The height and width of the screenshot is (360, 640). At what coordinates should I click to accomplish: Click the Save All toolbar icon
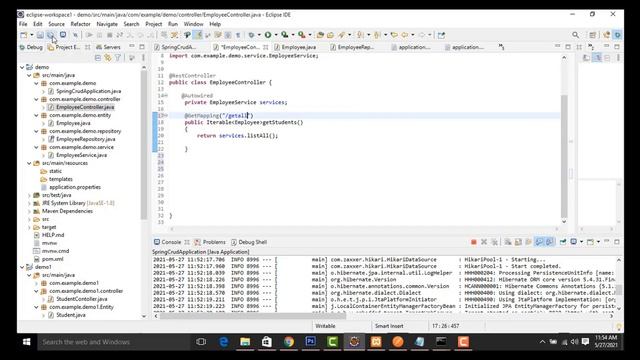(x=51, y=35)
